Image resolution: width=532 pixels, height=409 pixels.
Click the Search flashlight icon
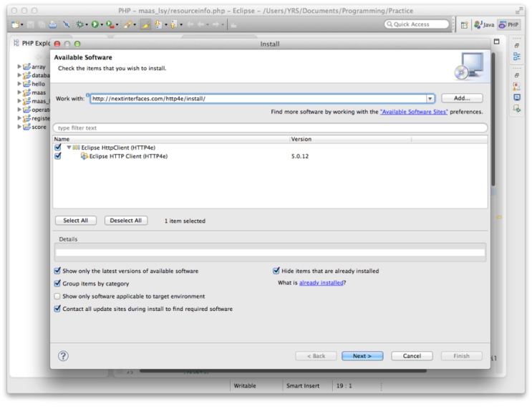127,24
